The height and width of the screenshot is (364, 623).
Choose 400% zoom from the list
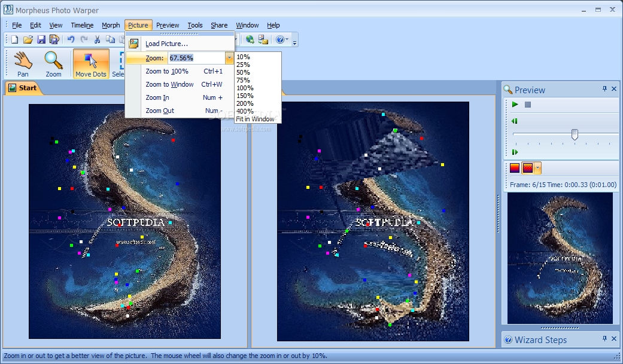point(245,111)
